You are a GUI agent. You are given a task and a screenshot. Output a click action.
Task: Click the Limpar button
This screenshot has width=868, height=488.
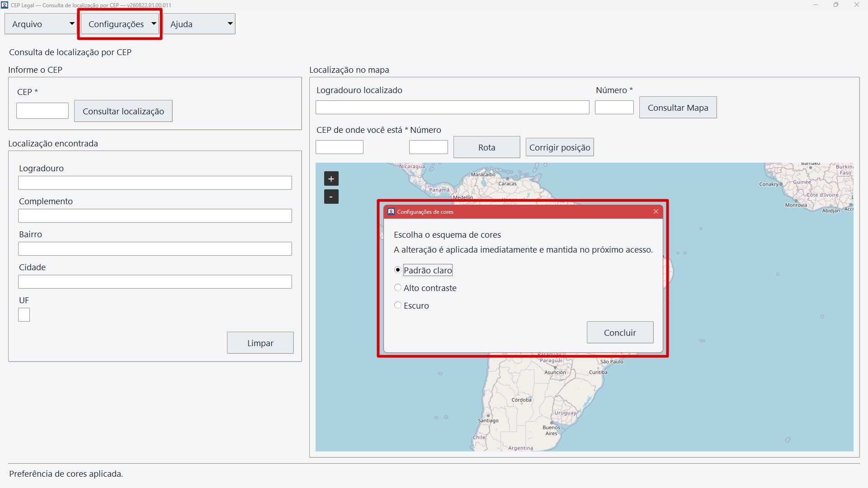[260, 343]
